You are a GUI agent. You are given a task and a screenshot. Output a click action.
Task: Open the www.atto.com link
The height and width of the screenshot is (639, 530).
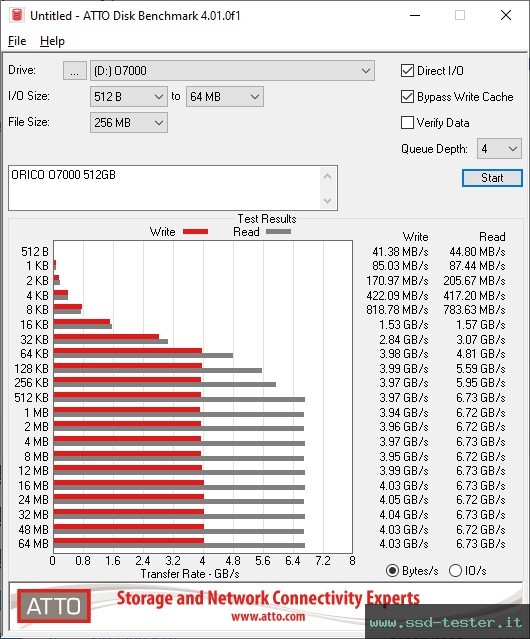(x=268, y=616)
